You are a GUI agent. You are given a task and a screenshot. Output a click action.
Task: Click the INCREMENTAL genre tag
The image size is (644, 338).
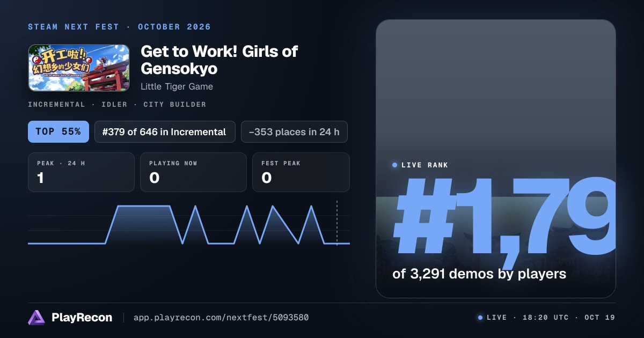[x=56, y=105]
